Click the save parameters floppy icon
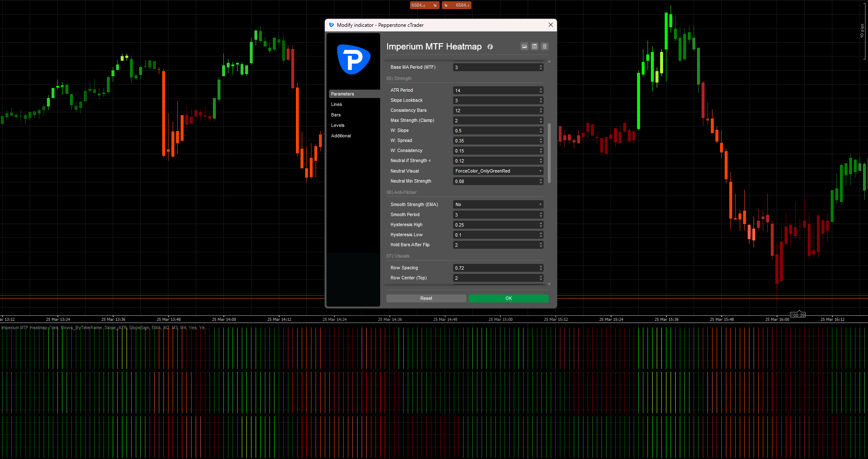 point(534,46)
